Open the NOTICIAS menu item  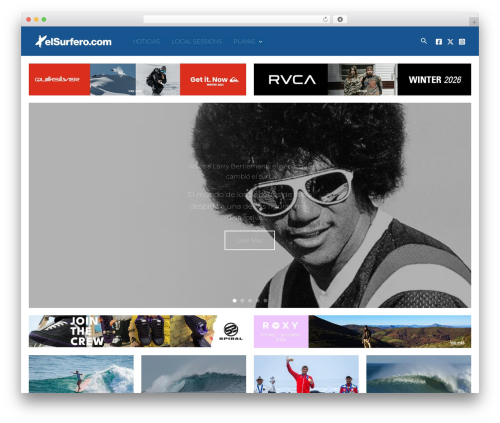point(146,41)
